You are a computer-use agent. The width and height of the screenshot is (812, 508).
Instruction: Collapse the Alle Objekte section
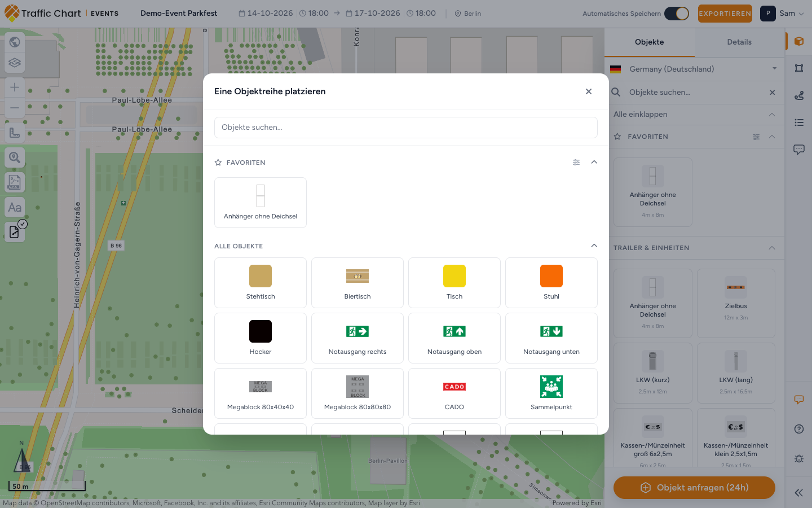(594, 246)
